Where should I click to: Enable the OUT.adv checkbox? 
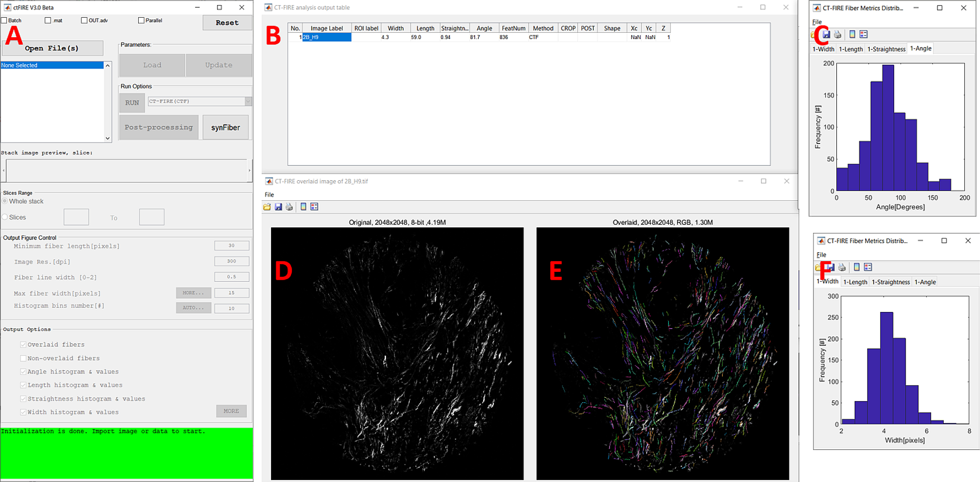click(x=84, y=21)
